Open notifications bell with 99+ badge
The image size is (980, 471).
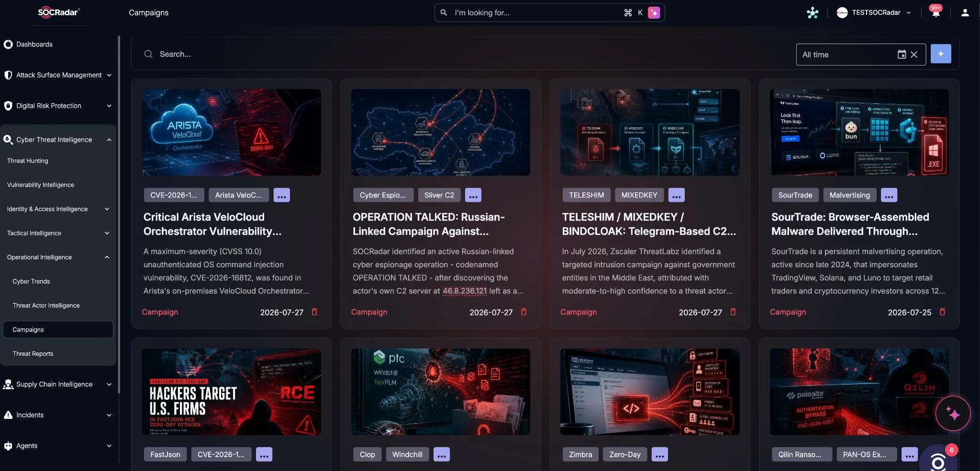click(x=935, y=12)
